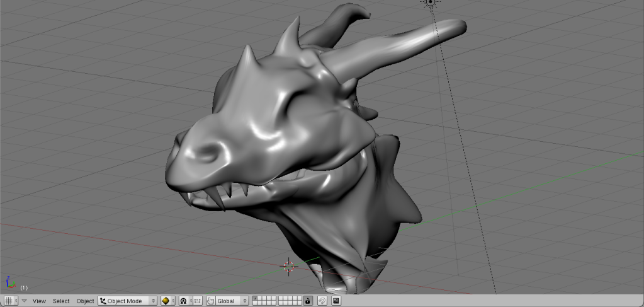Collapse the header menus with the triangle

click(x=25, y=301)
